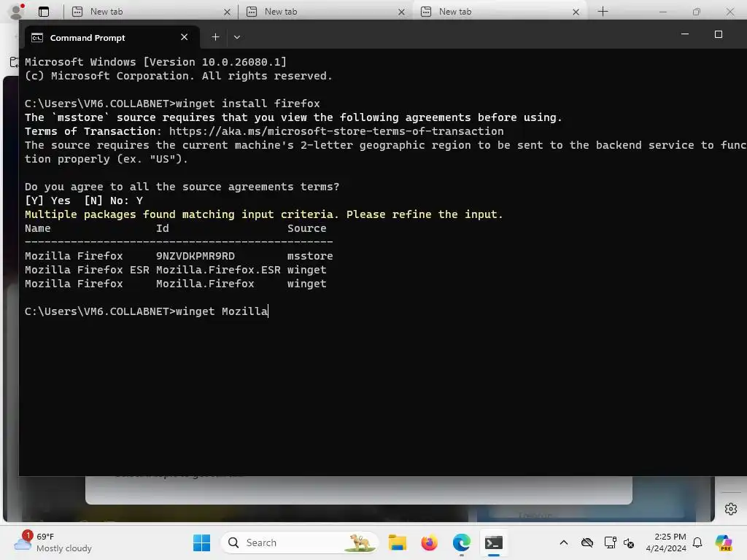The height and width of the screenshot is (560, 747).
Task: Open Terminal icon in the taskbar
Action: (494, 542)
